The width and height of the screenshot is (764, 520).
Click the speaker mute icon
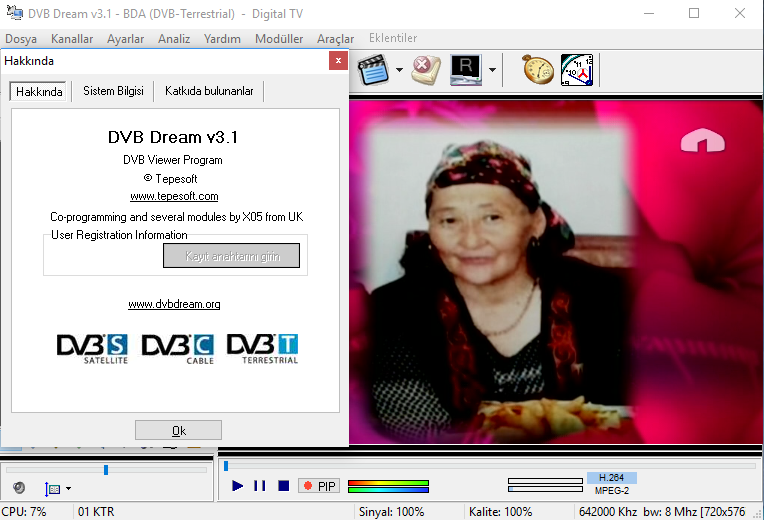click(x=19, y=487)
